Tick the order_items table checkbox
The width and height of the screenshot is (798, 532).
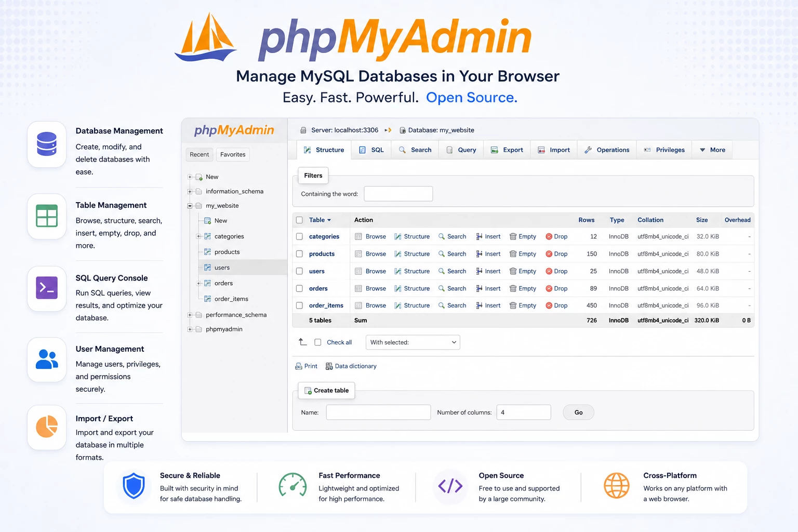(299, 305)
